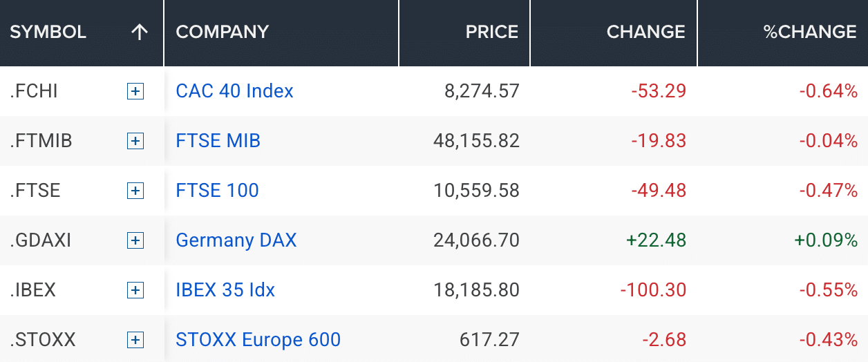Viewport: 868px width, 362px height.
Task: Open the STOXX Europe 600 link
Action: [x=258, y=340]
